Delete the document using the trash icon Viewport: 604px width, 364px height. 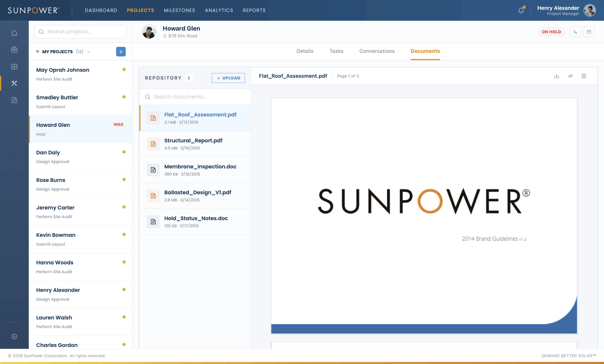(x=584, y=76)
